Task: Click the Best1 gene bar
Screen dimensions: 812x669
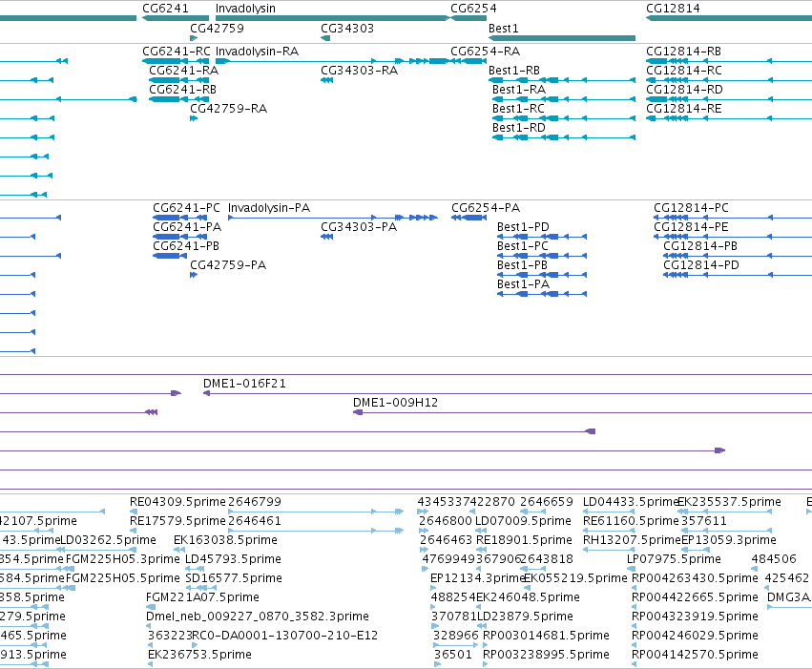Action: 562,38
